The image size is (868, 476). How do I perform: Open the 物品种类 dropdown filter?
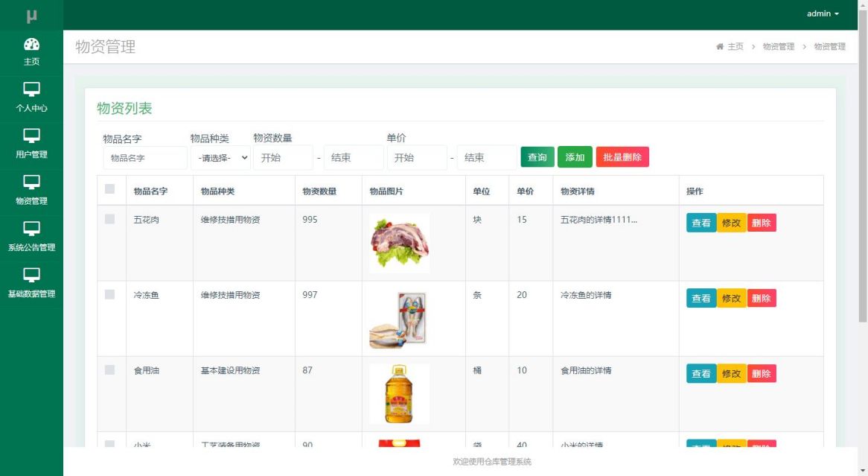pyautogui.click(x=220, y=158)
